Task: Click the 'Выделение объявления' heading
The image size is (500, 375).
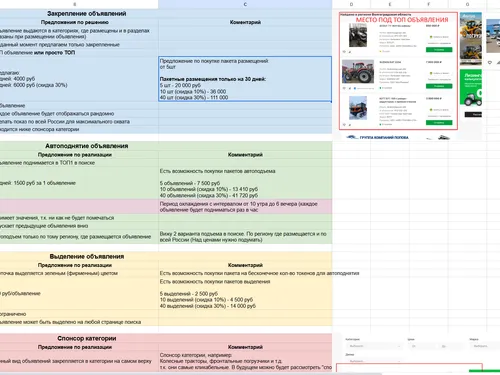Action: pyautogui.click(x=87, y=256)
